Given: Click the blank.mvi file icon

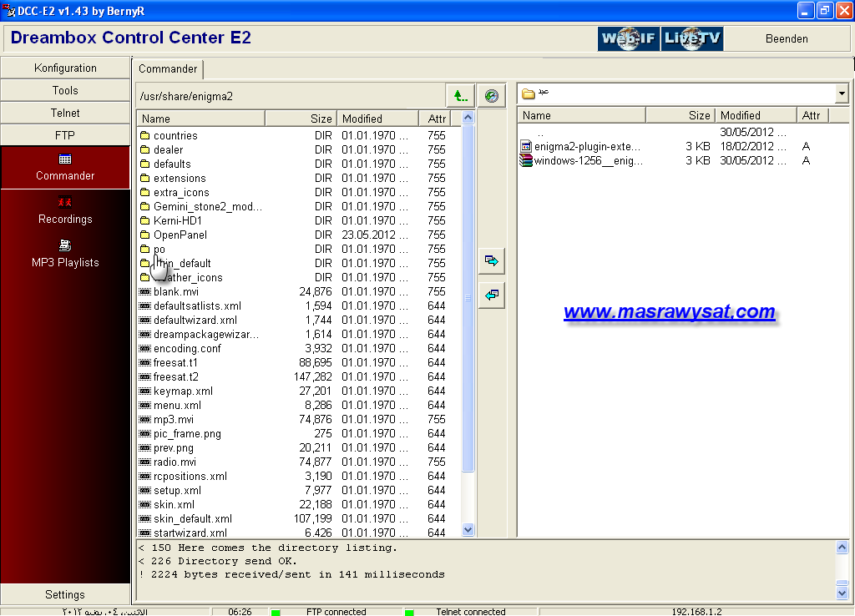Looking at the screenshot, I should (x=144, y=291).
